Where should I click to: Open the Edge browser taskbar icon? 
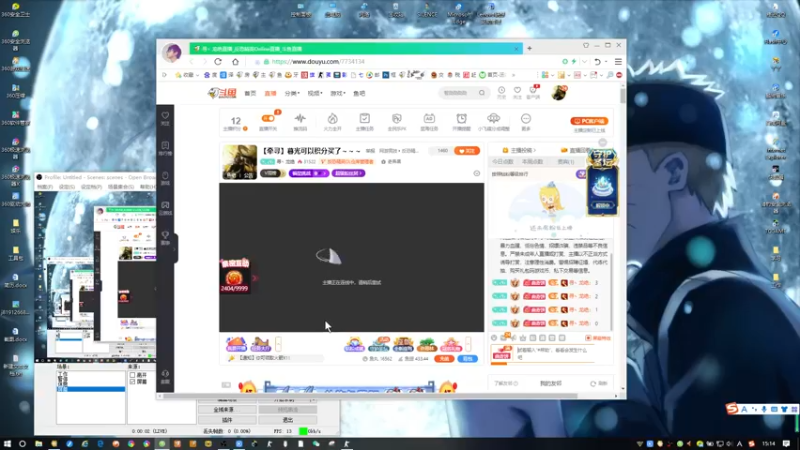click(x=100, y=444)
